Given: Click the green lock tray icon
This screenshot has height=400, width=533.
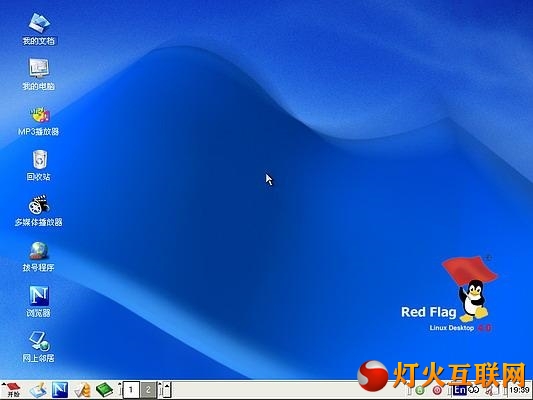Looking at the screenshot, I should pos(420,390).
